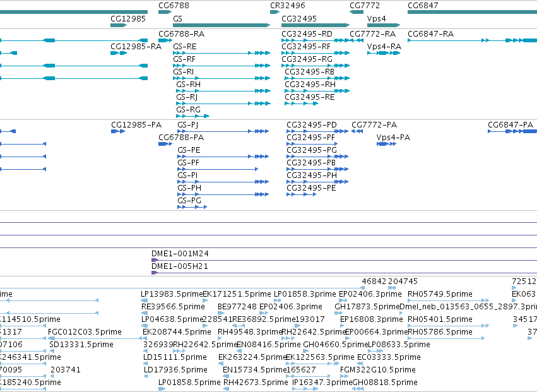The image size is (537, 392).
Task: Click the Vps4-PA protein label
Action: pos(393,138)
